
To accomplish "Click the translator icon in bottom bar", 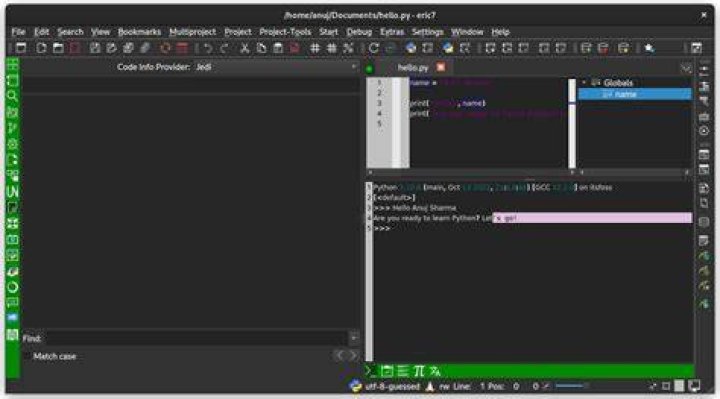I will click(x=435, y=371).
